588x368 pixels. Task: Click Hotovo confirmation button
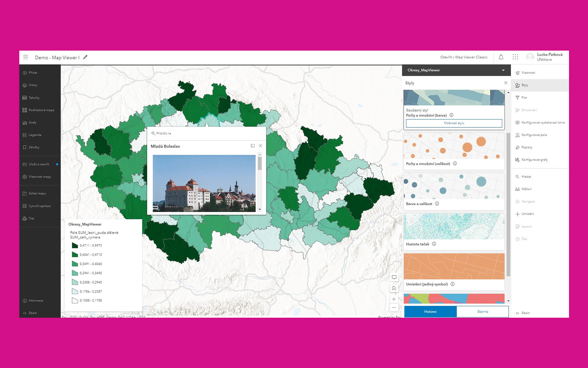point(431,312)
